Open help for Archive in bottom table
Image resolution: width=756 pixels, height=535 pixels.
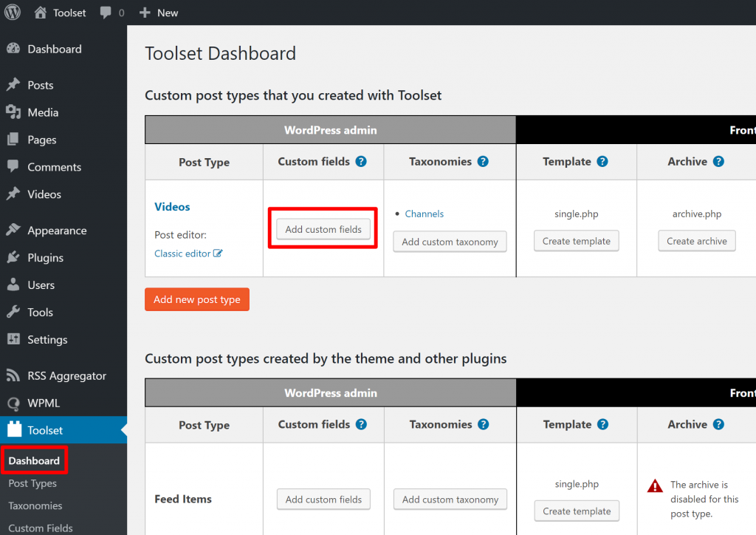click(718, 424)
